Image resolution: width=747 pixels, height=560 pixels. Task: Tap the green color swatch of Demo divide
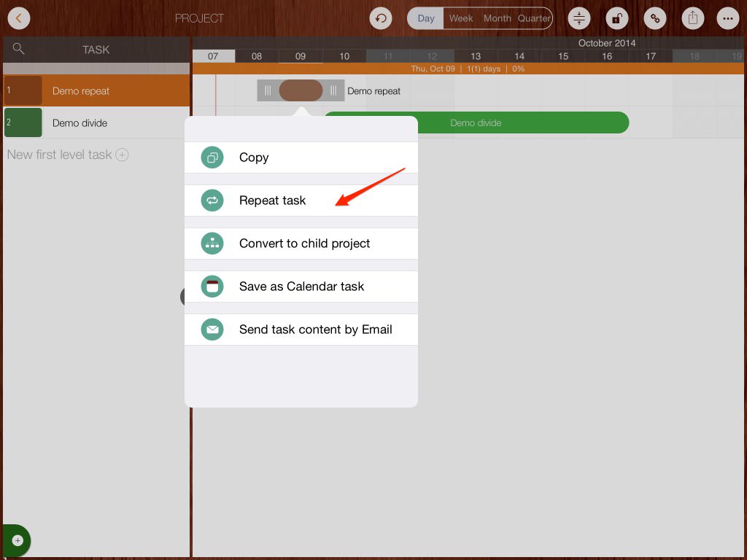tap(23, 122)
